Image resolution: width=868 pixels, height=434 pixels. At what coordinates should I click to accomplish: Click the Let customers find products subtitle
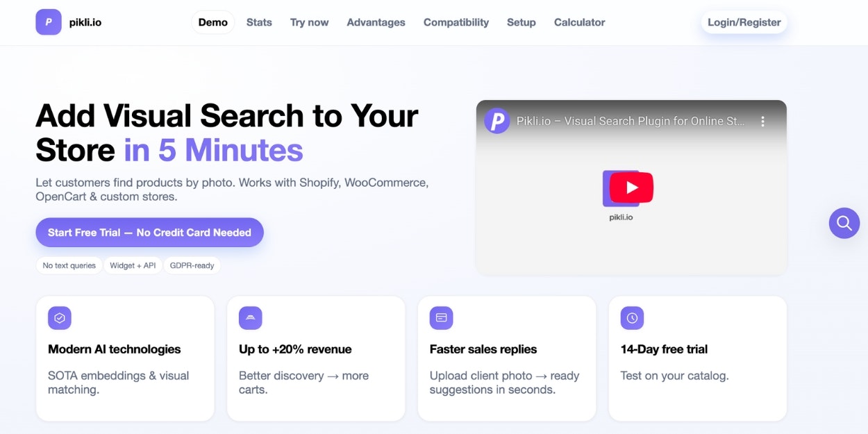point(232,190)
